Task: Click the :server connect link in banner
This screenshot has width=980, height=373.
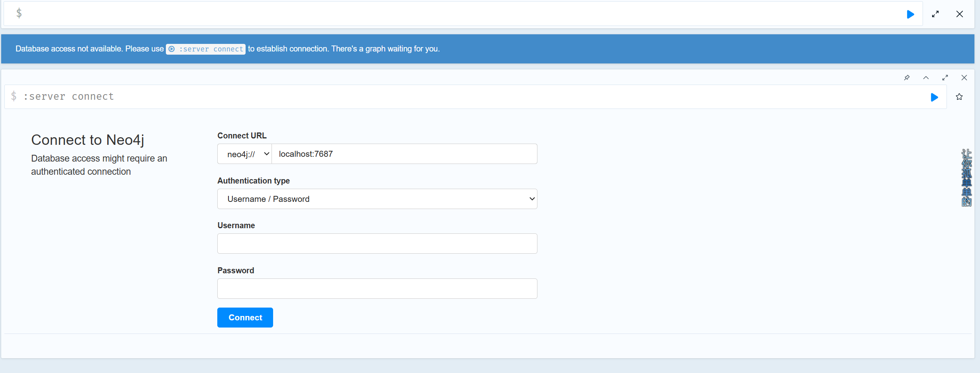Action: pos(206,49)
